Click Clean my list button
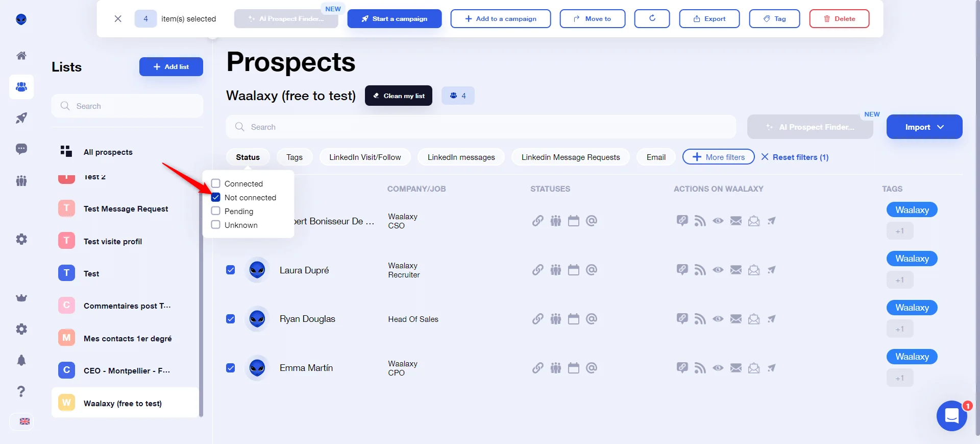Image resolution: width=980 pixels, height=444 pixels. click(399, 96)
